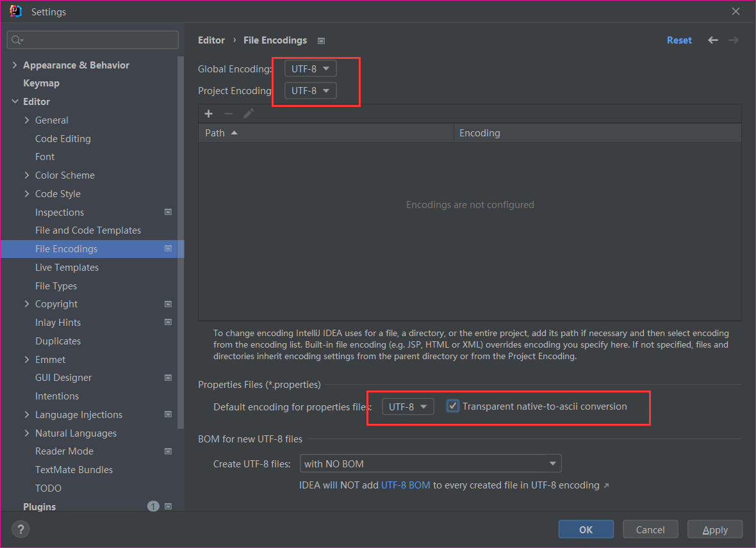The image size is (756, 548).
Task: Click the Apply button
Action: pyautogui.click(x=715, y=529)
